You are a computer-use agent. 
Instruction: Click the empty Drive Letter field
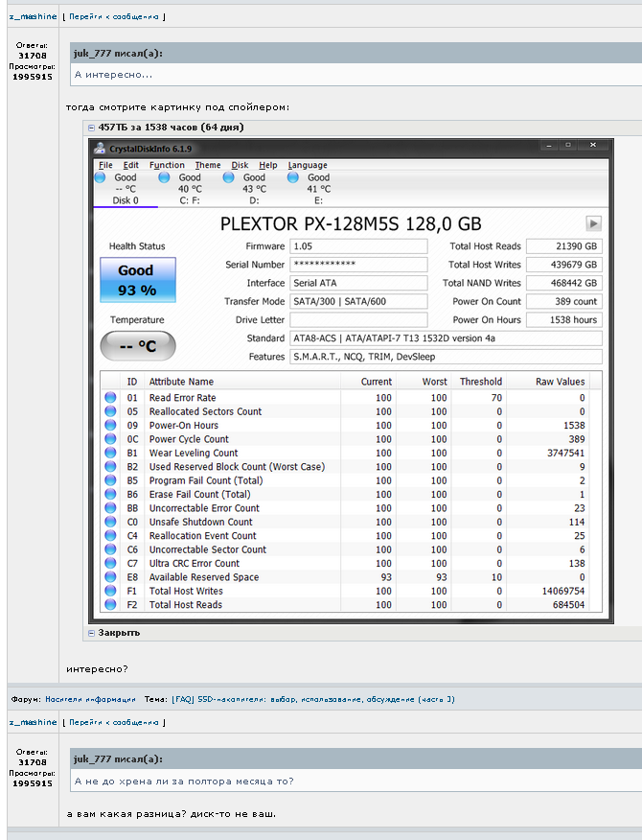[x=358, y=320]
